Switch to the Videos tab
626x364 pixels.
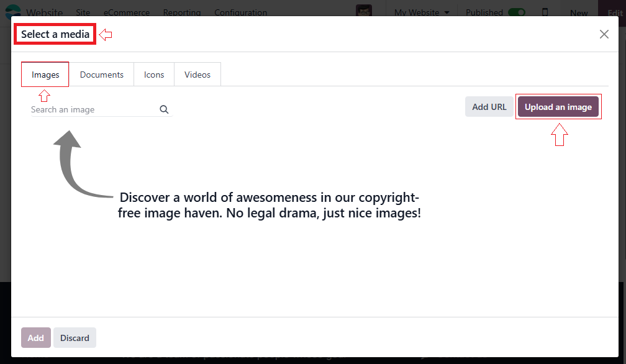197,74
